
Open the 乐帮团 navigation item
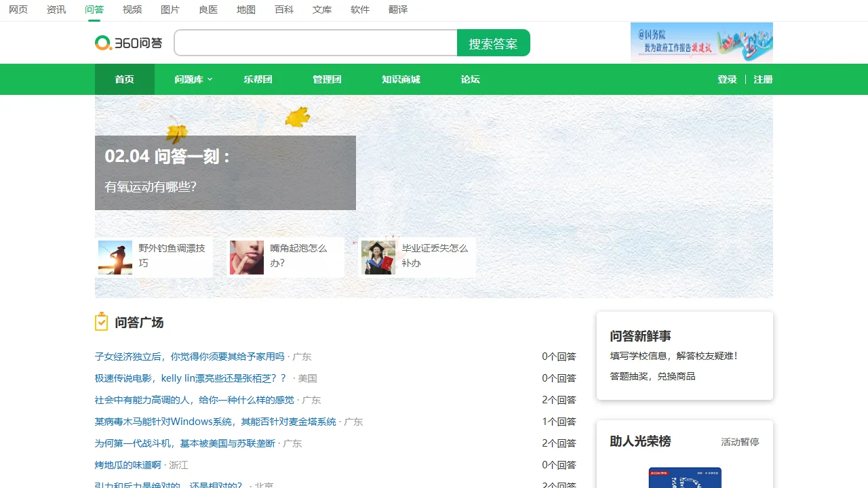click(258, 79)
